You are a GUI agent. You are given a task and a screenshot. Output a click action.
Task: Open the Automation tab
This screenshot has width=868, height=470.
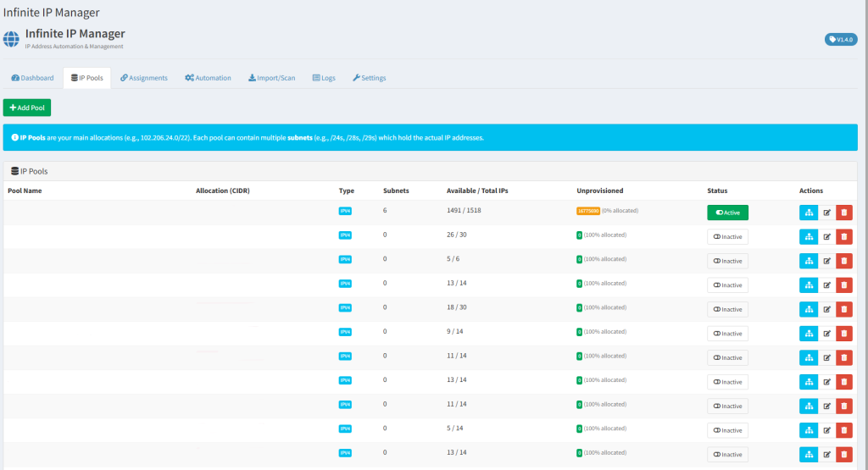pyautogui.click(x=208, y=78)
